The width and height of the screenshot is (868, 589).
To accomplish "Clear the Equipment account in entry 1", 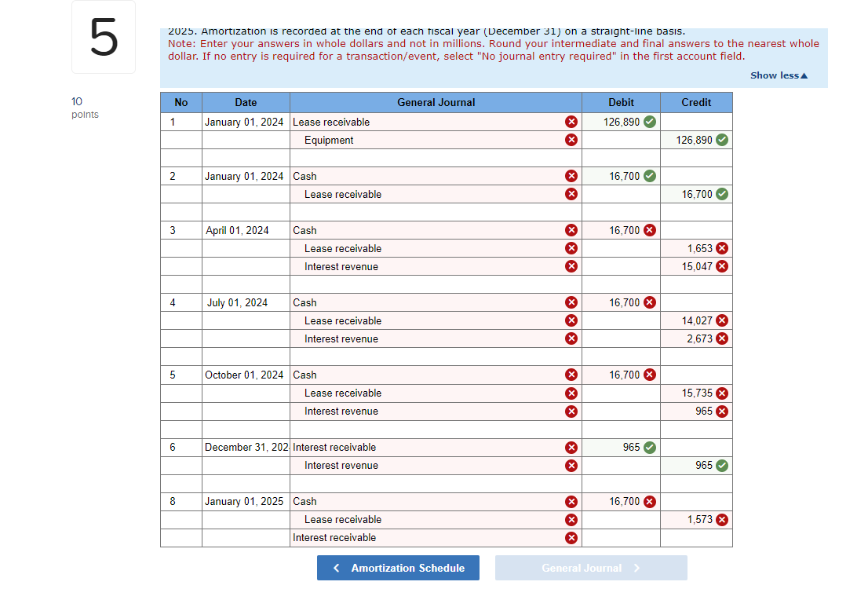I will tap(571, 140).
